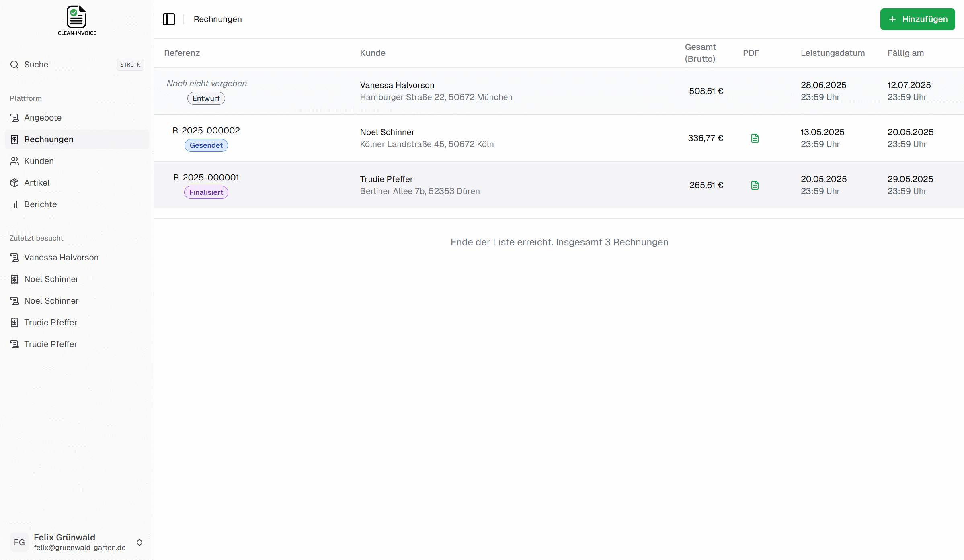Open Angebote in the sidebar
Screen dimensions: 964x560
pos(77,118)
